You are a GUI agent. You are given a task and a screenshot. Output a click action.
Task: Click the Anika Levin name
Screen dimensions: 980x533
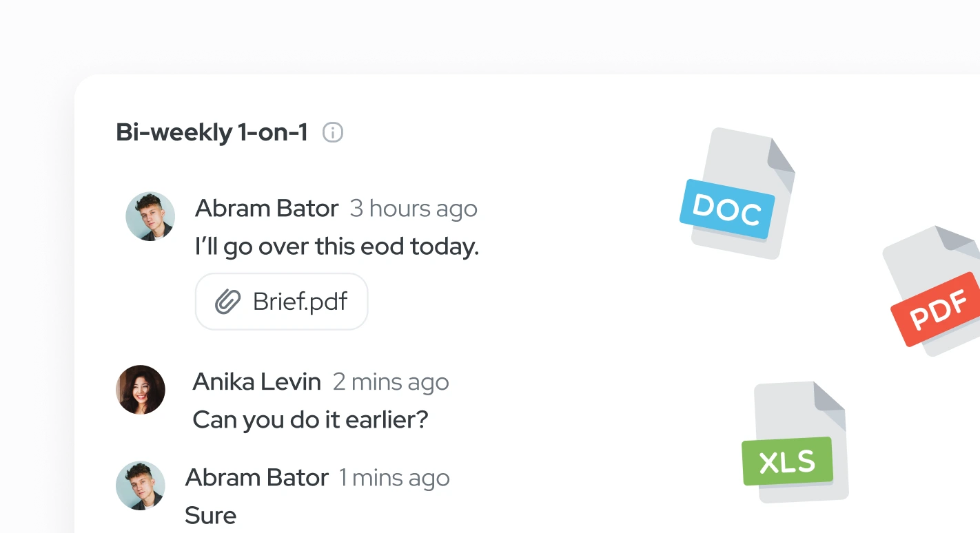(x=256, y=382)
